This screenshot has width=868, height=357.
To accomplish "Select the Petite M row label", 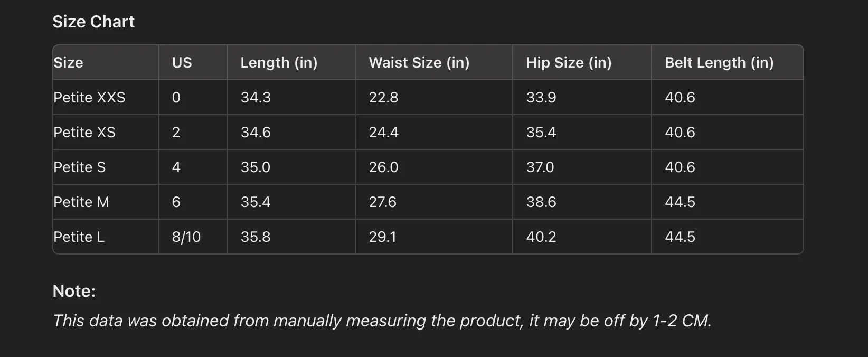I will pos(81,202).
